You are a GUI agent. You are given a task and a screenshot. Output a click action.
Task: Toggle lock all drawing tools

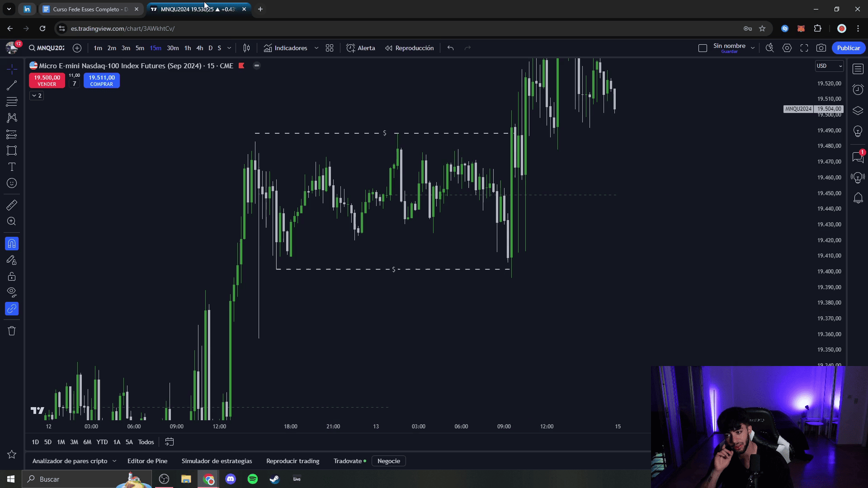(12, 277)
